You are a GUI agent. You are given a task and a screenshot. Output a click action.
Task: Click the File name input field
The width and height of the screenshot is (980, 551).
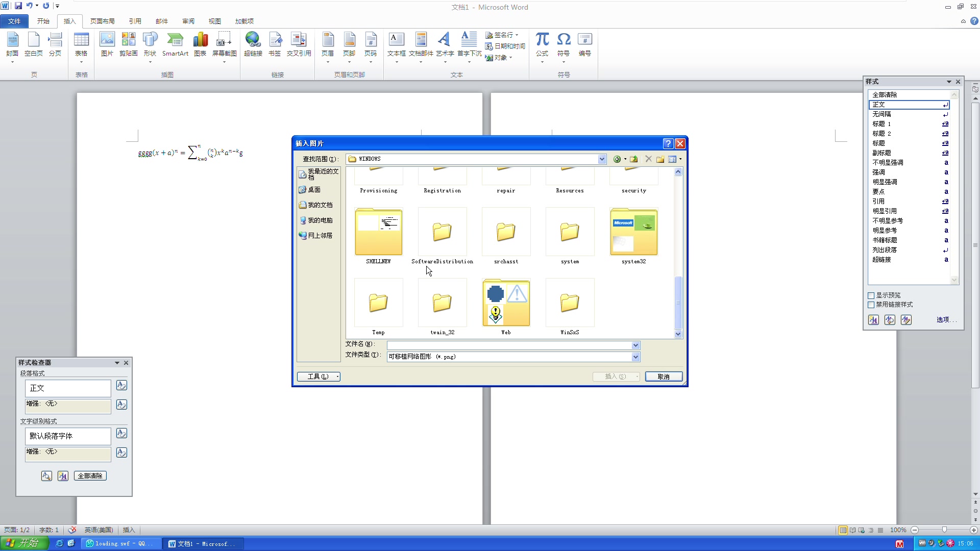(509, 345)
